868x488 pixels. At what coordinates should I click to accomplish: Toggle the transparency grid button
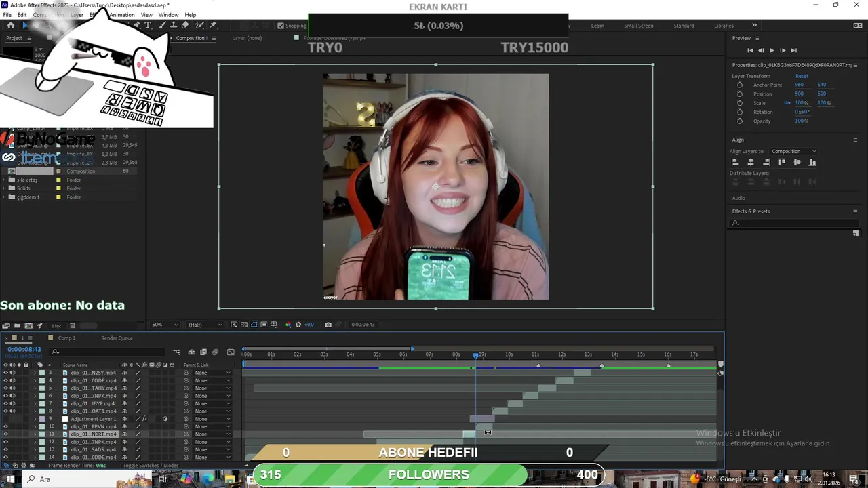click(244, 325)
